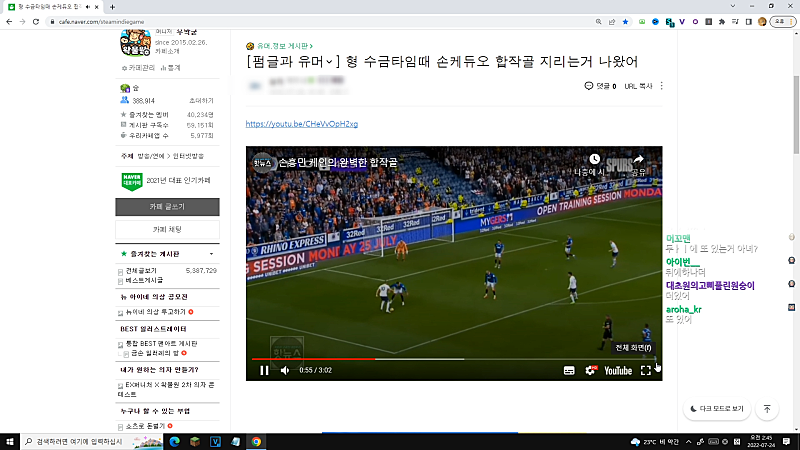Mute the tab using tab speaker icon

click(88, 7)
